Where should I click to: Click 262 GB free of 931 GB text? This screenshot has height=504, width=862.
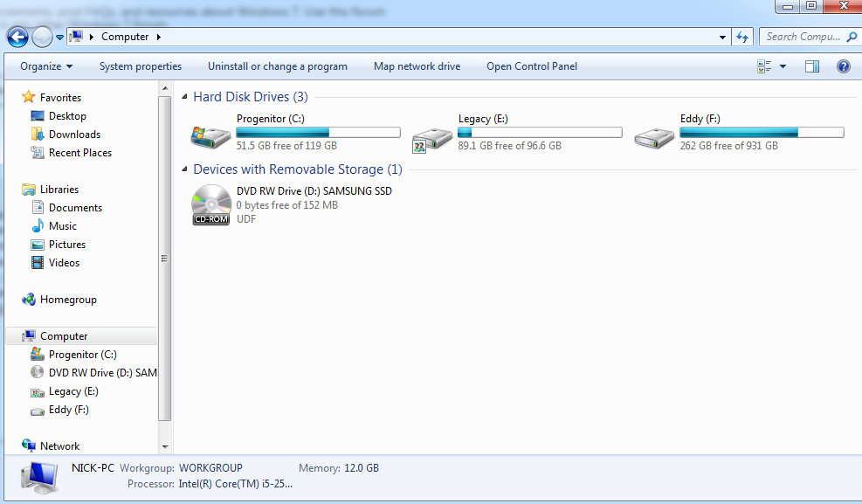729,146
